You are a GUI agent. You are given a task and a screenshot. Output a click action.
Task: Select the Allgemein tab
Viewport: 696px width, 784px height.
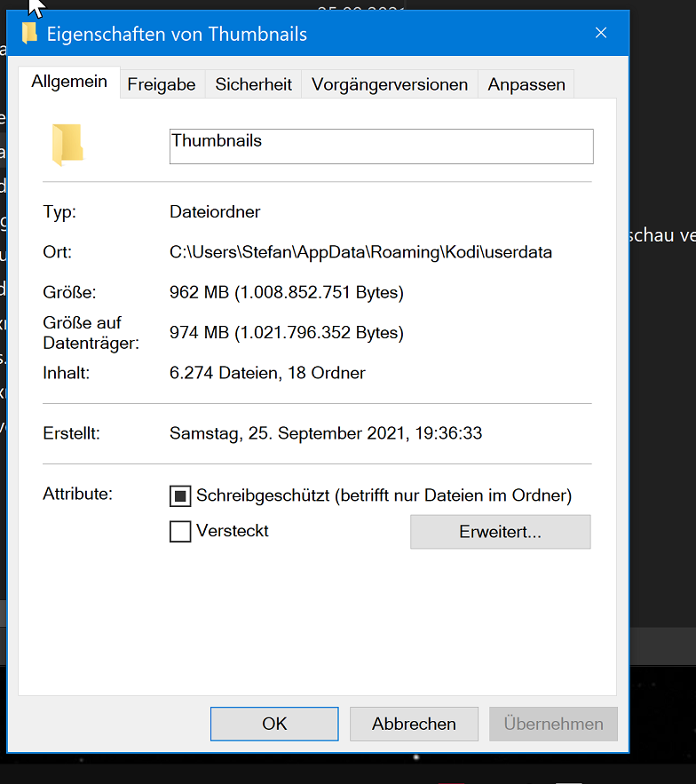click(x=69, y=82)
